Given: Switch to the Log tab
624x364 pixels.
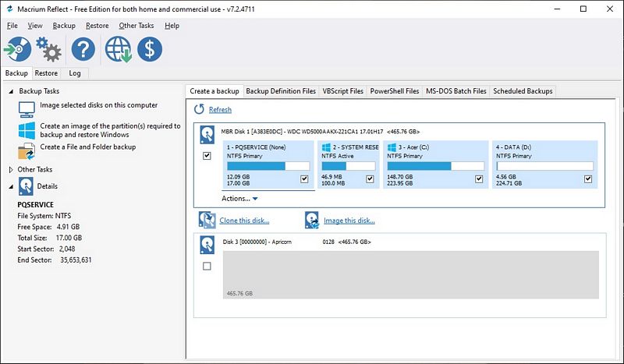Looking at the screenshot, I should [x=75, y=73].
